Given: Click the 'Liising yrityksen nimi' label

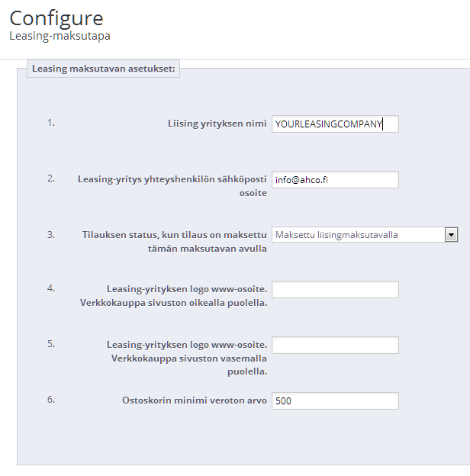Looking at the screenshot, I should click(x=217, y=124).
